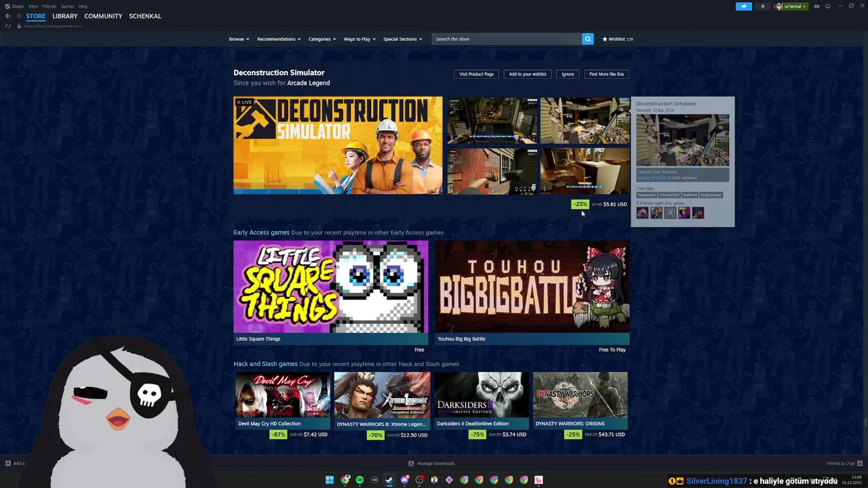
Task: Open the Windows Start button
Action: (x=330, y=480)
